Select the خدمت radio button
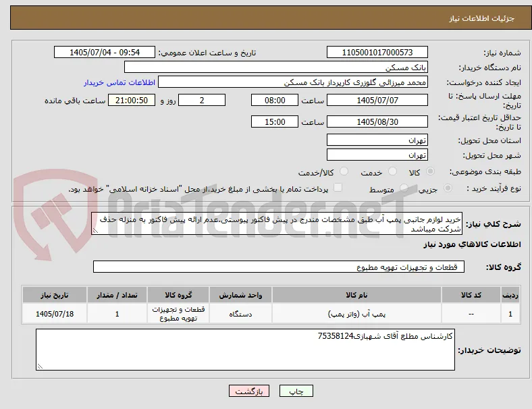This screenshot has height=409, width=532. point(392,171)
